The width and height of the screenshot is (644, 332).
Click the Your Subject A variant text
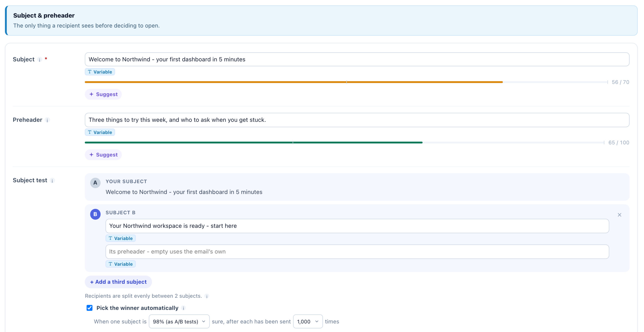184,192
